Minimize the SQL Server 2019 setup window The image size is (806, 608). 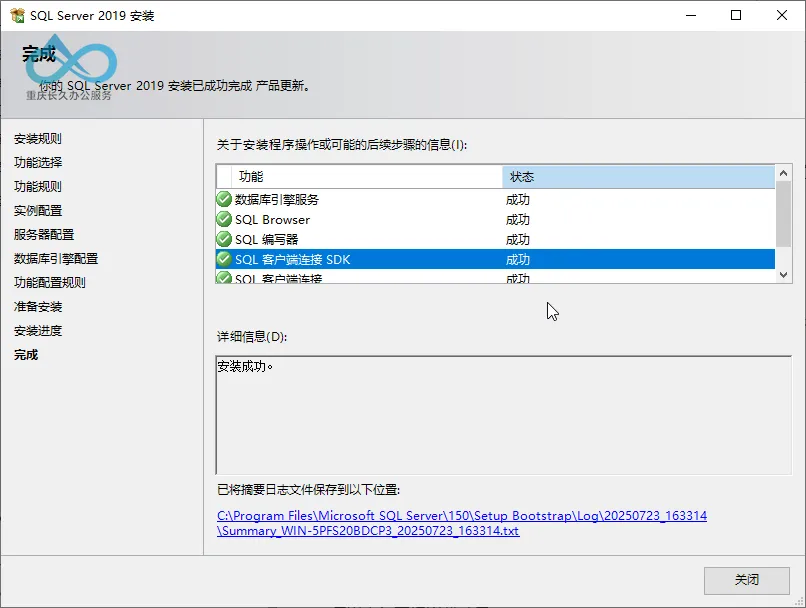(x=691, y=15)
